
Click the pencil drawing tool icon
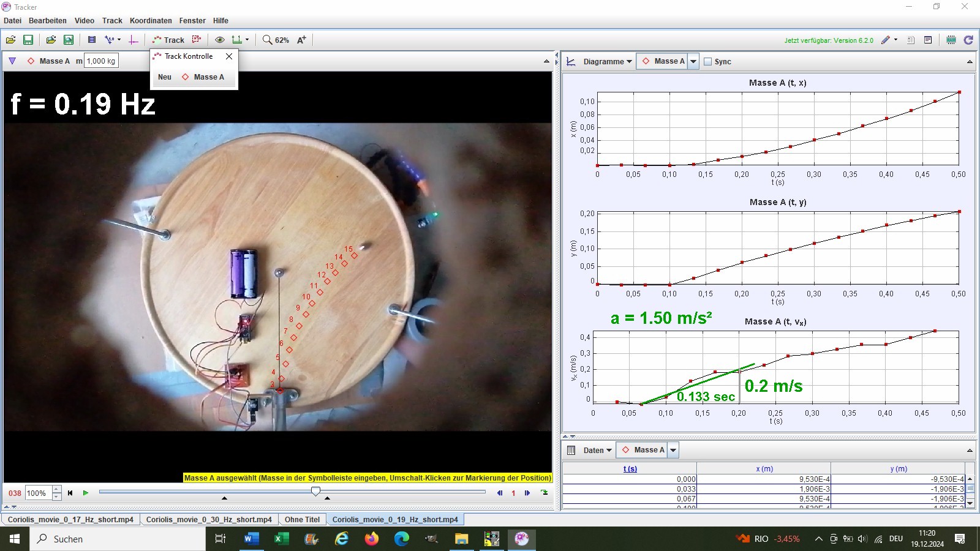point(886,40)
